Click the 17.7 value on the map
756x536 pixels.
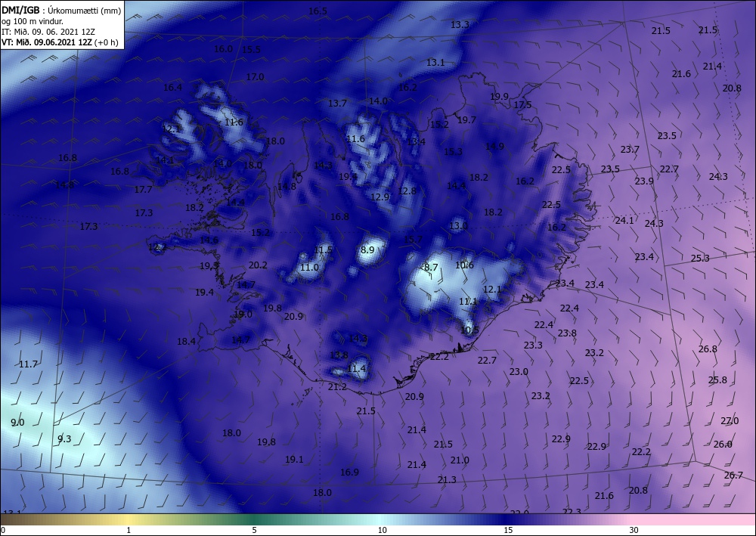[x=143, y=190]
